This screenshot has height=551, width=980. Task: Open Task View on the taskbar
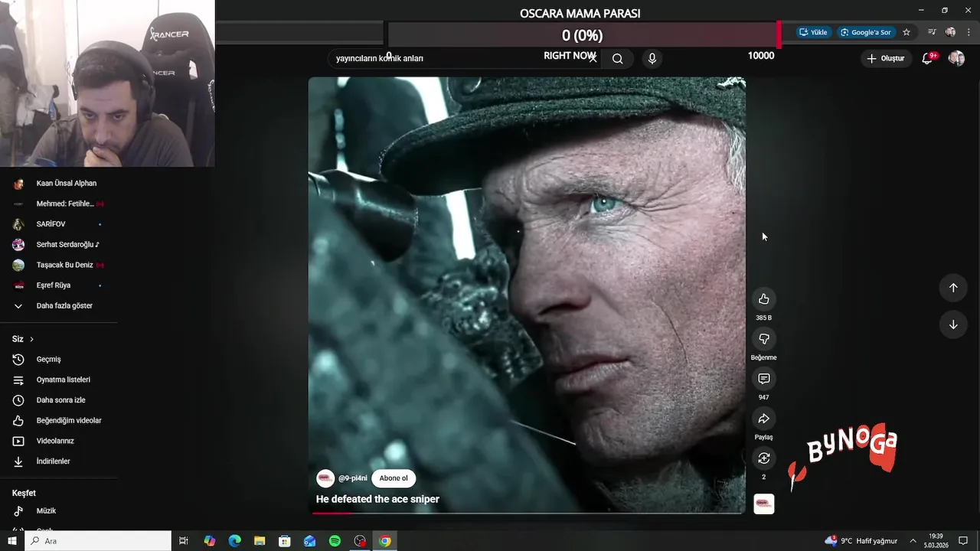pos(184,541)
